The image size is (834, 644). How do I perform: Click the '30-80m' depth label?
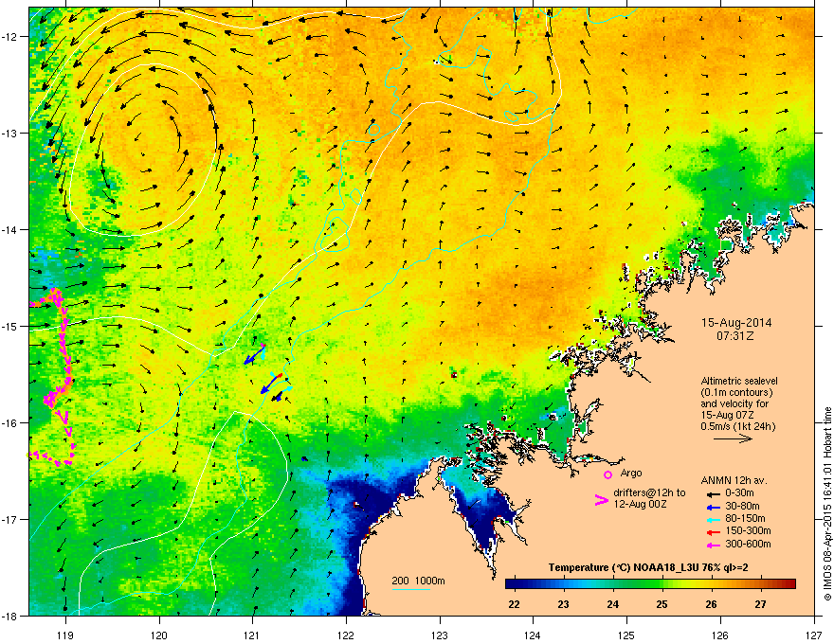[x=742, y=506]
